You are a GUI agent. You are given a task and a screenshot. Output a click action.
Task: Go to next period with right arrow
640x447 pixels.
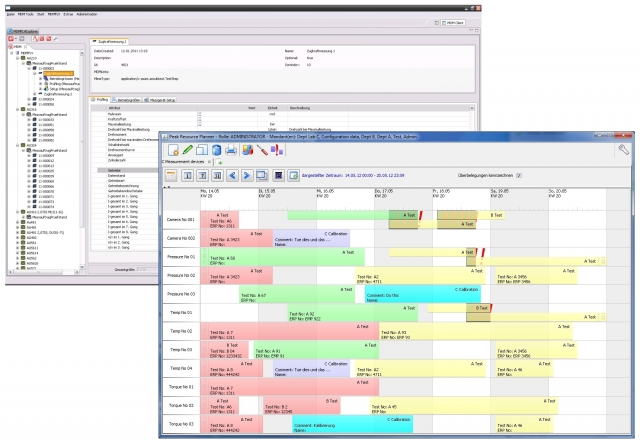click(x=247, y=176)
